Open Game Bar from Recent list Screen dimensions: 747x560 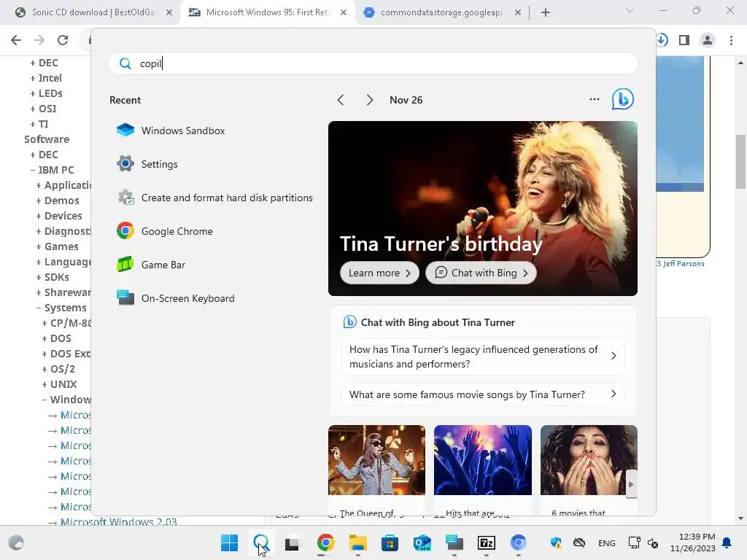pos(152,265)
